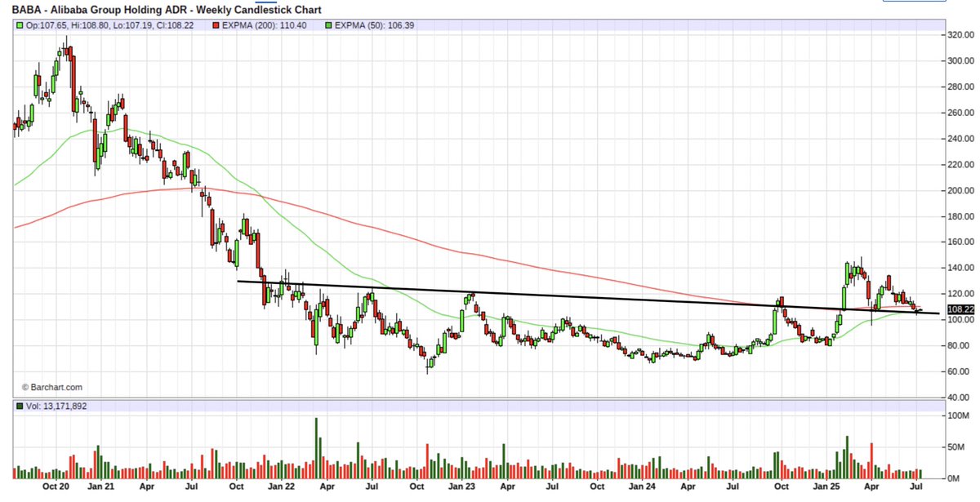Click the 40.00 price axis label
Viewport: 980px width, 502px height.
click(960, 398)
